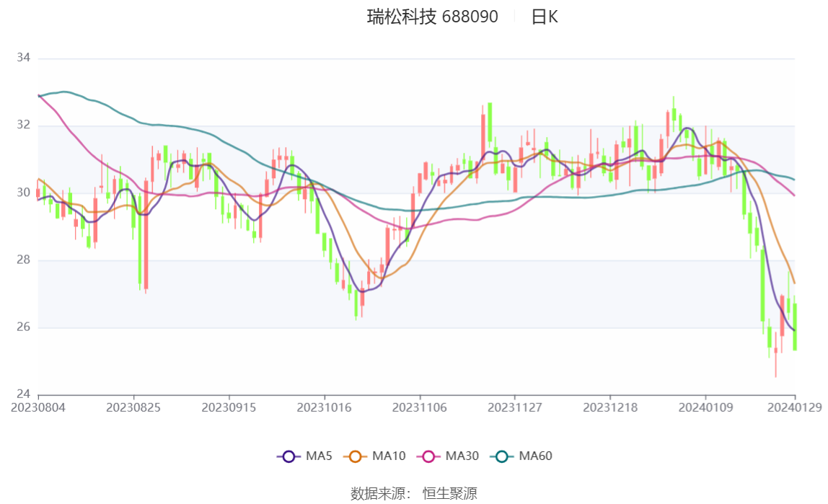Click the 24 price axis label
The height and width of the screenshot is (504, 828).
[x=23, y=394]
